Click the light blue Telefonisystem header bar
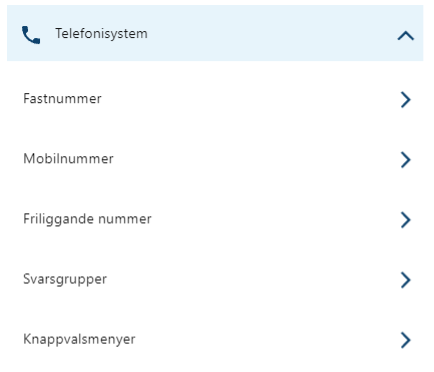This screenshot has width=434, height=372. (215, 33)
